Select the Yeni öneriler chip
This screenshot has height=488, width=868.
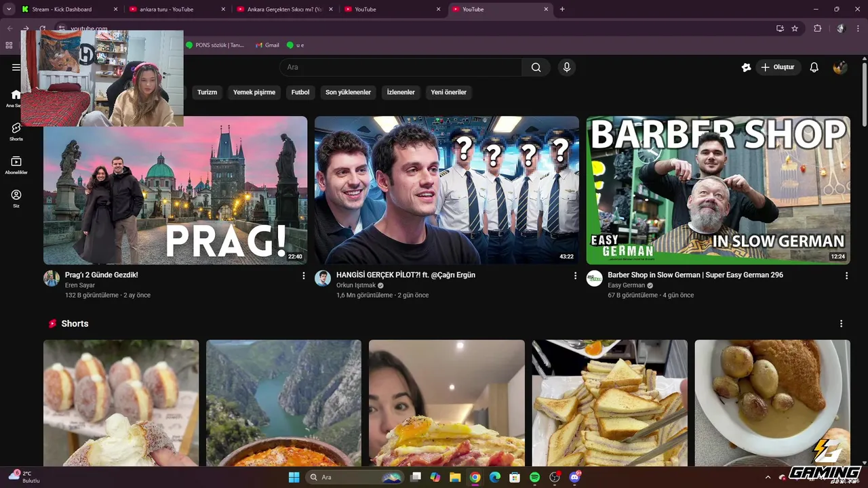(449, 92)
